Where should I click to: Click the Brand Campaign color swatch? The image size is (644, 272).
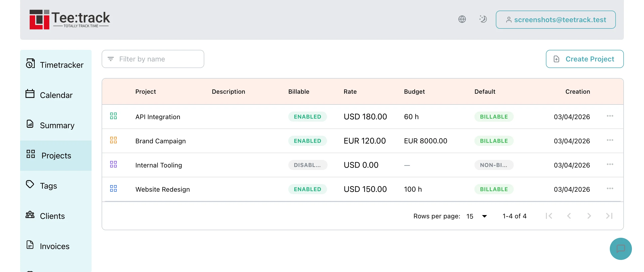click(x=114, y=141)
